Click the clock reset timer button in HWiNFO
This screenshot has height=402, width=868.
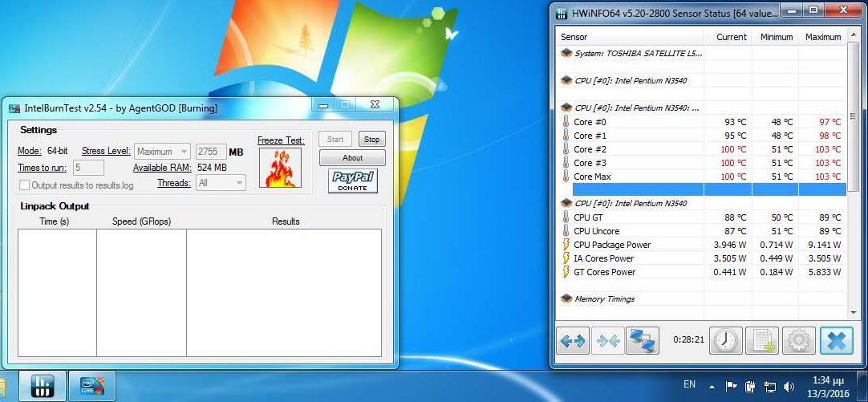(x=725, y=340)
